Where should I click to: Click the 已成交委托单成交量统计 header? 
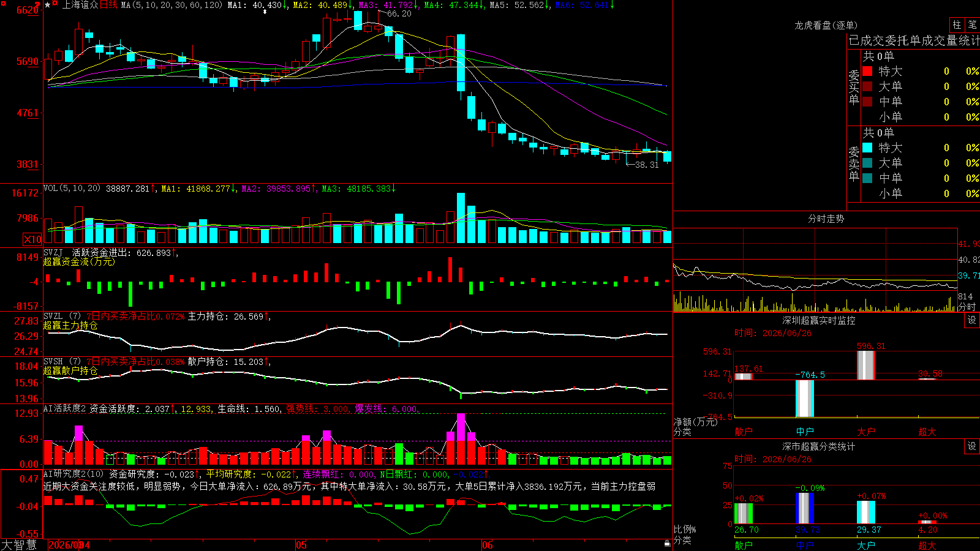(914, 40)
